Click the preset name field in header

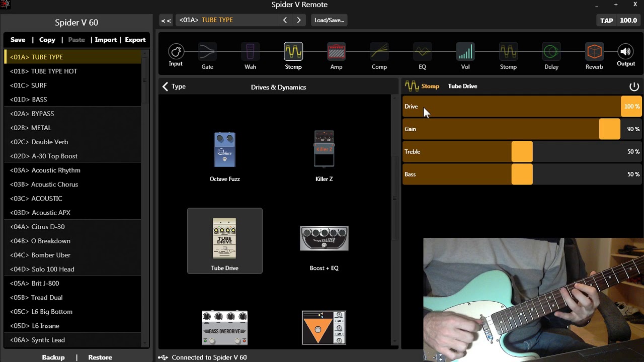[x=226, y=20]
